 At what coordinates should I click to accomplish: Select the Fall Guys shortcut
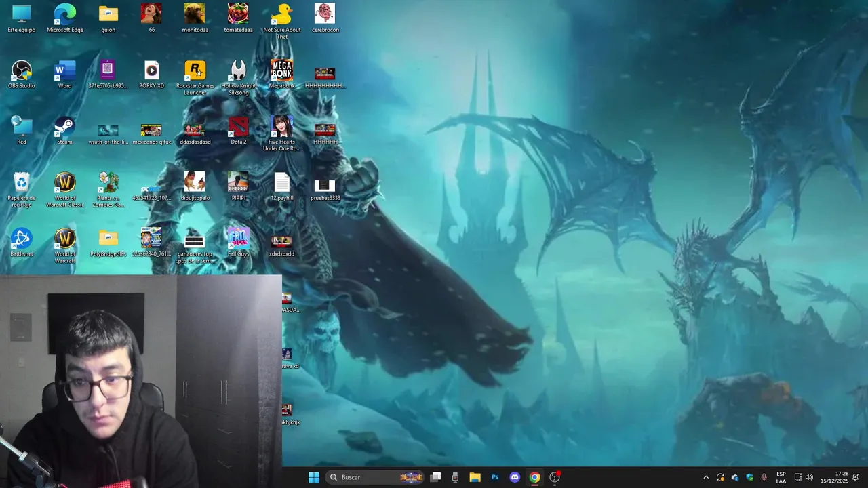pos(238,243)
